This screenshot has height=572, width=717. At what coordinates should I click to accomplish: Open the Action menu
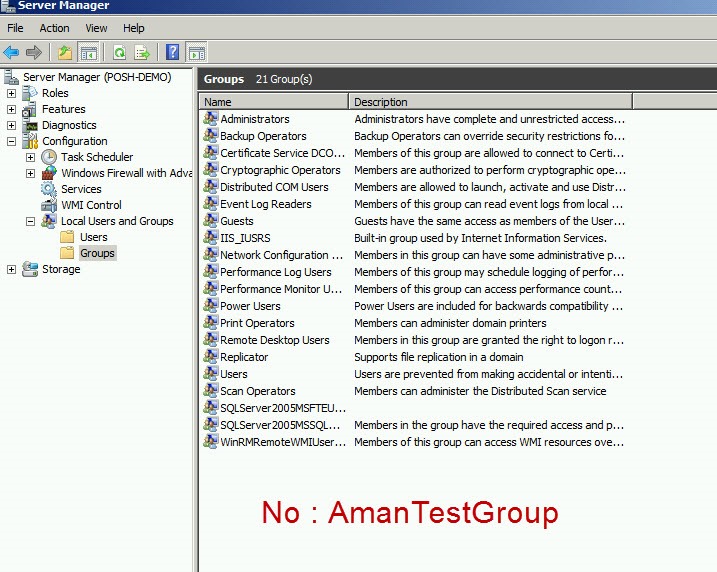pos(54,28)
